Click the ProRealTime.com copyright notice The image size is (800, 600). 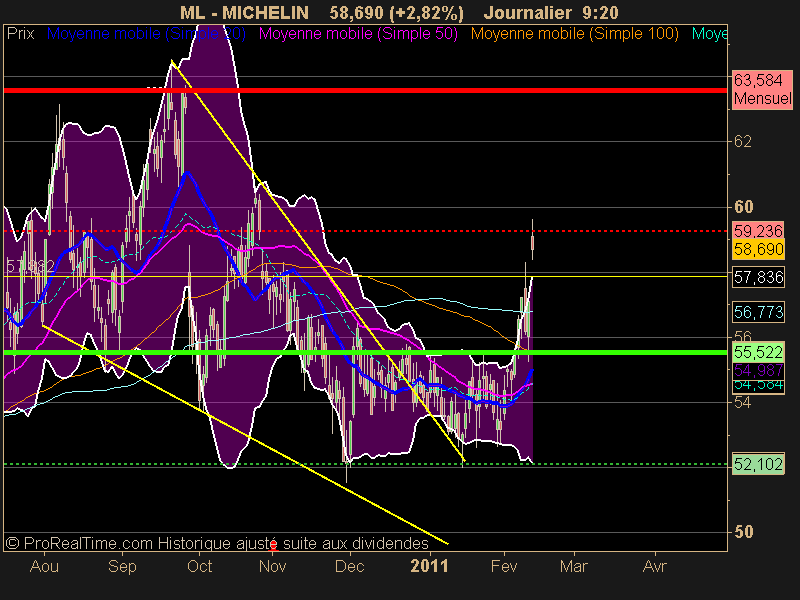click(217, 543)
